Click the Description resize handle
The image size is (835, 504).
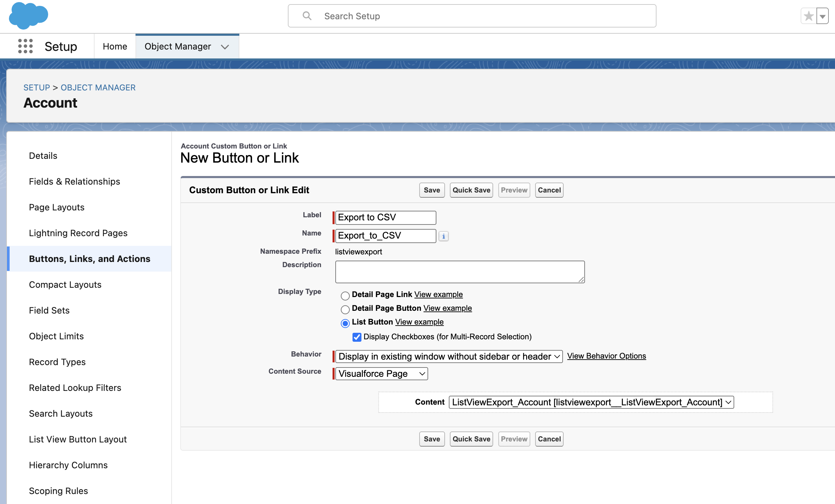(x=581, y=280)
